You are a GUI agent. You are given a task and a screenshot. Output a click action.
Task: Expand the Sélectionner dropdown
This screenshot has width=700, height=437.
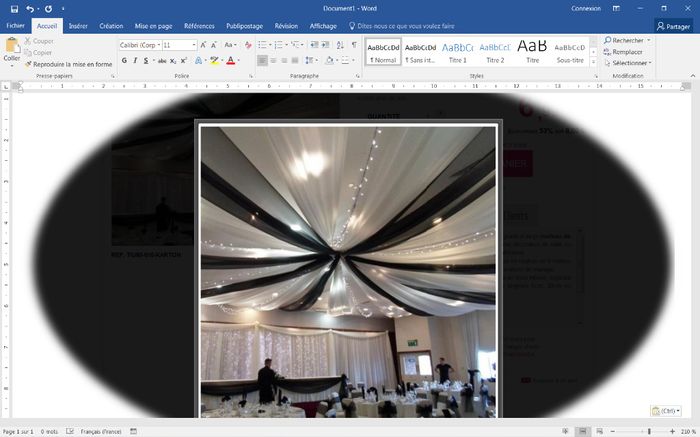click(629, 63)
